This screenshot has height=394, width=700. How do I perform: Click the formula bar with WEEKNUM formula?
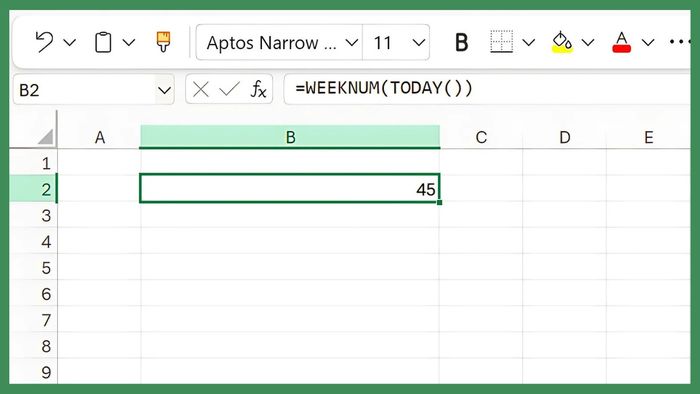tap(487, 89)
